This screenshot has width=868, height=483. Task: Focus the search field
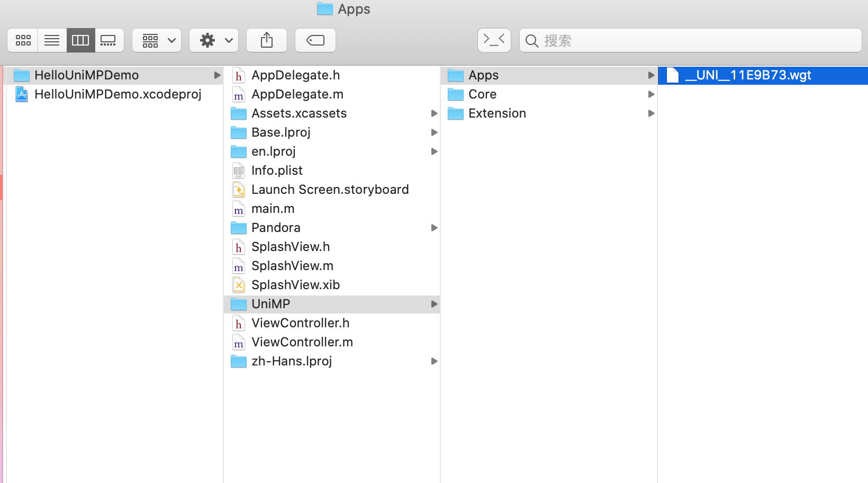click(x=691, y=40)
